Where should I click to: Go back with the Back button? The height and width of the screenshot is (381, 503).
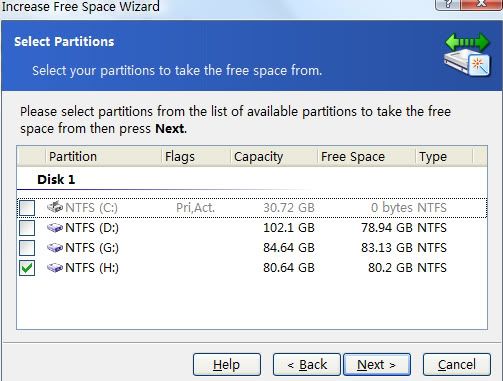307,364
